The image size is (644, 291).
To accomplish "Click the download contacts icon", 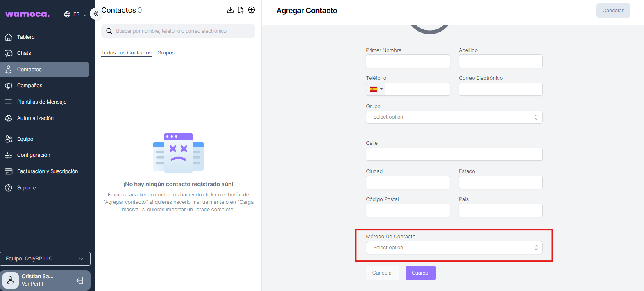I will coord(230,10).
